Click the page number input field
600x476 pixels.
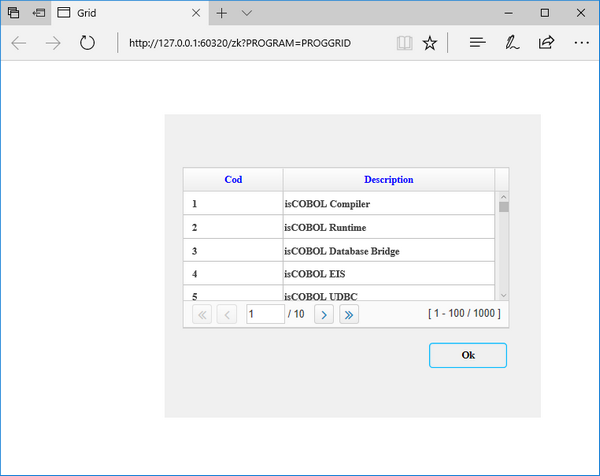coord(265,314)
